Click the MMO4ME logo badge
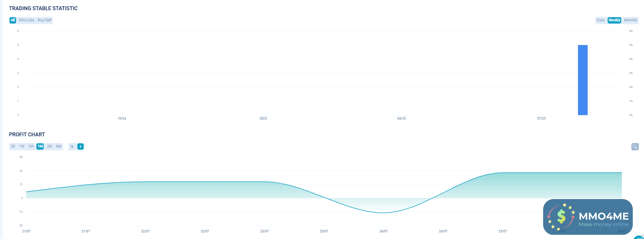Image resolution: width=644 pixels, height=239 pixels. pos(588,217)
